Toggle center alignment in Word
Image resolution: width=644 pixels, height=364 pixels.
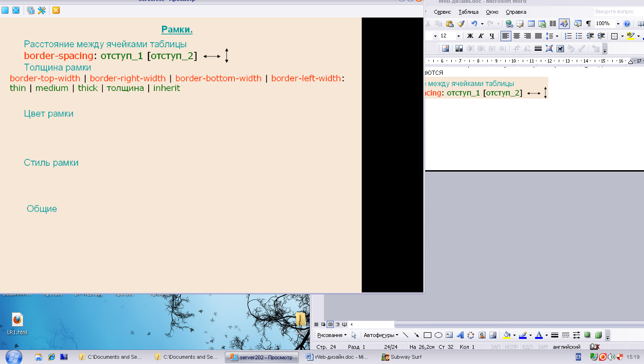[x=516, y=36]
